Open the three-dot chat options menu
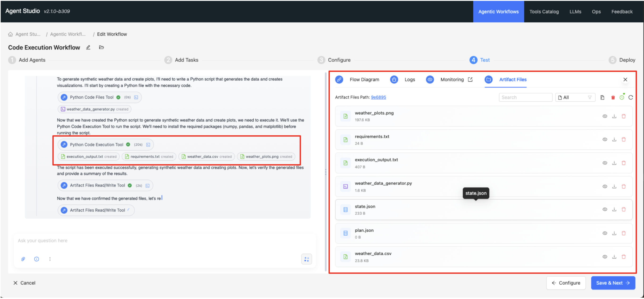Viewport: 644px width, 299px height. [50, 259]
